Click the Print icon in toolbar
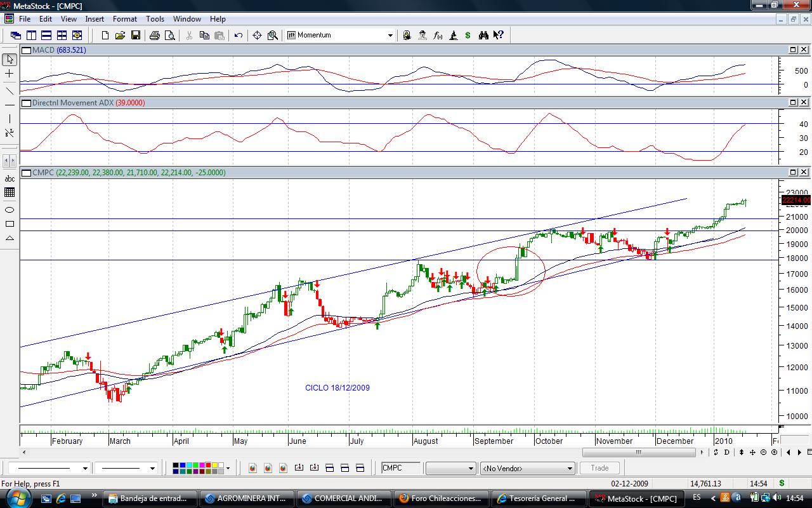The width and height of the screenshot is (812, 508). click(154, 36)
